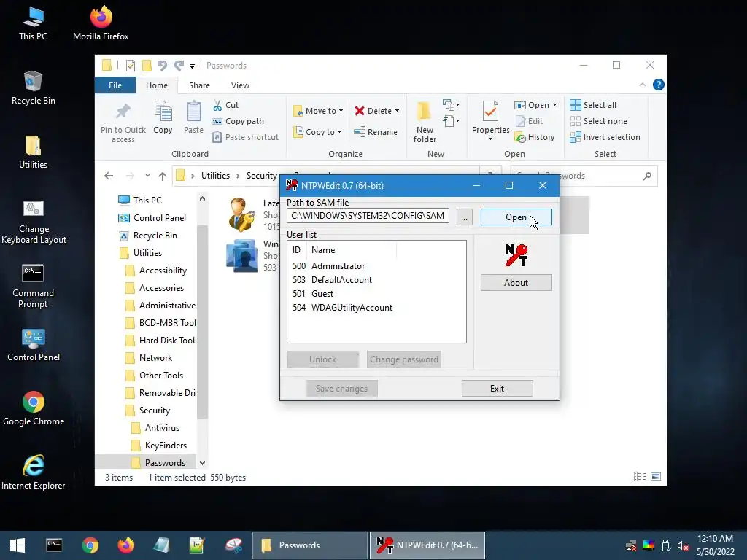Screen dimensions: 747x560
Task: Browse for SAM file with ellipsis button
Action: pos(464,217)
